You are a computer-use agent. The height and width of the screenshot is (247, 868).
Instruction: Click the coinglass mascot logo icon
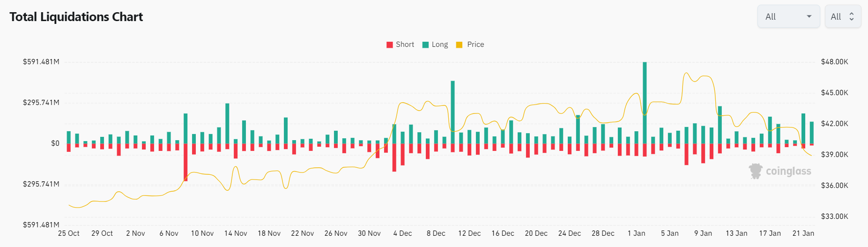755,171
